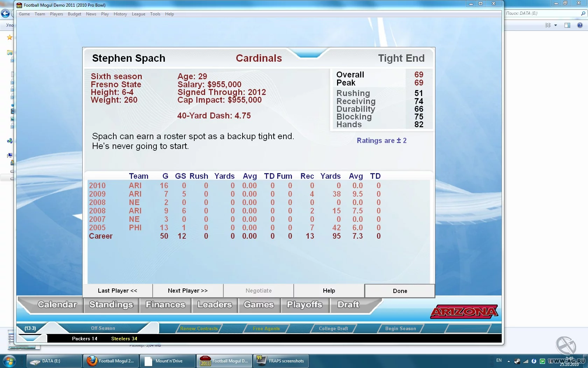Open the Draft tab
The height and width of the screenshot is (368, 588).
pos(348,305)
